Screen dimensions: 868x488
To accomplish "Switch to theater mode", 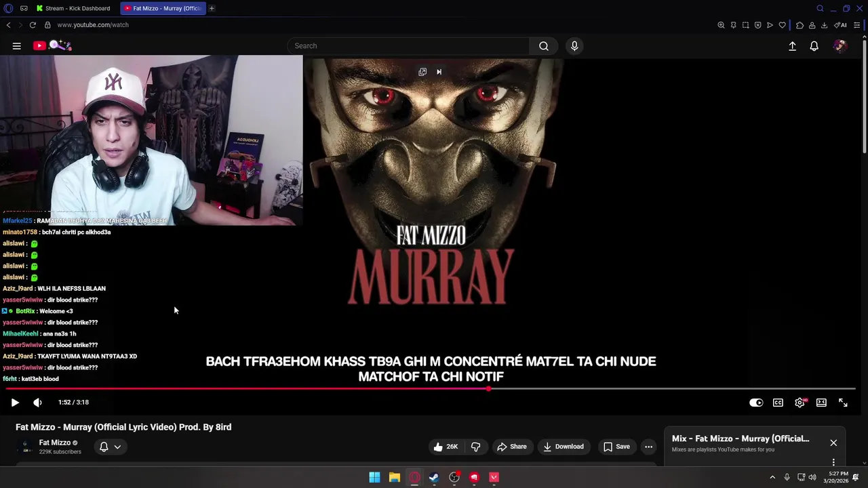I will pyautogui.click(x=821, y=403).
